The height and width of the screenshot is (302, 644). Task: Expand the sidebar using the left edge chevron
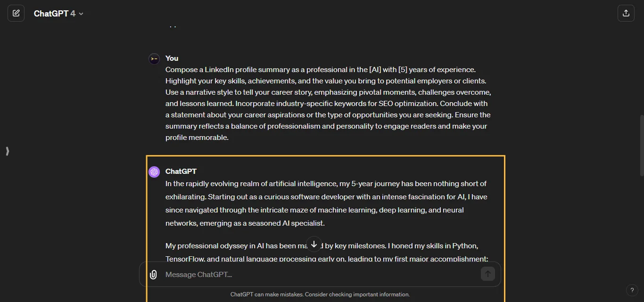(7, 151)
